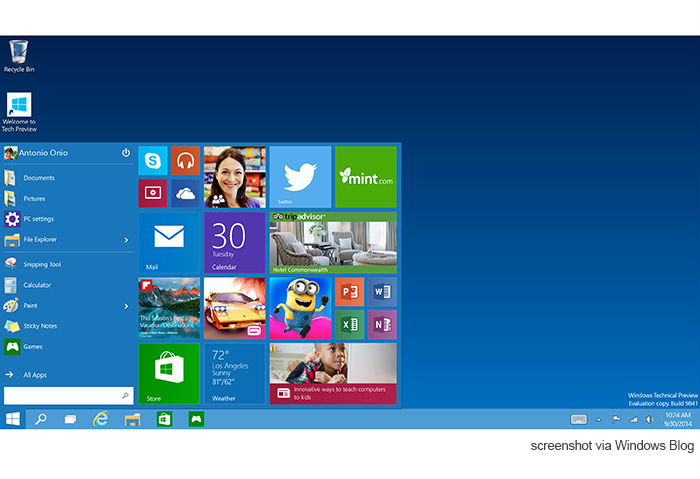Viewport: 700px width, 479px height.
Task: Open the OneDrive cloud tile
Action: point(184,193)
